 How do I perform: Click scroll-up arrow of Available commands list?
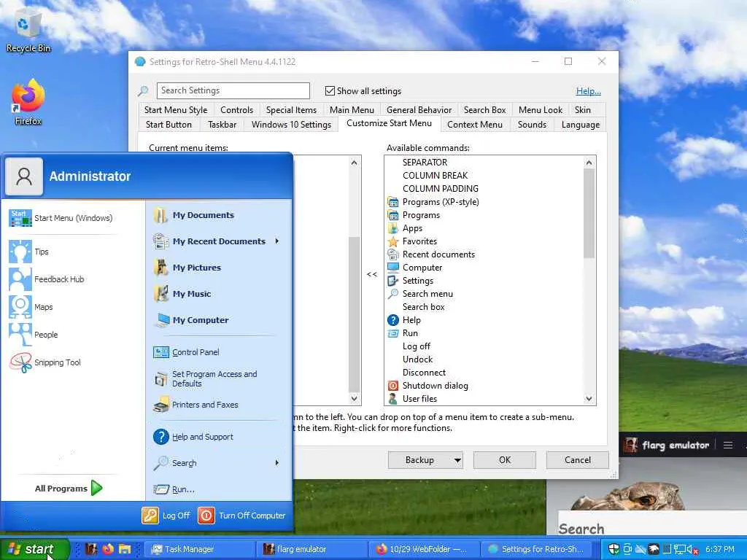[589, 163]
